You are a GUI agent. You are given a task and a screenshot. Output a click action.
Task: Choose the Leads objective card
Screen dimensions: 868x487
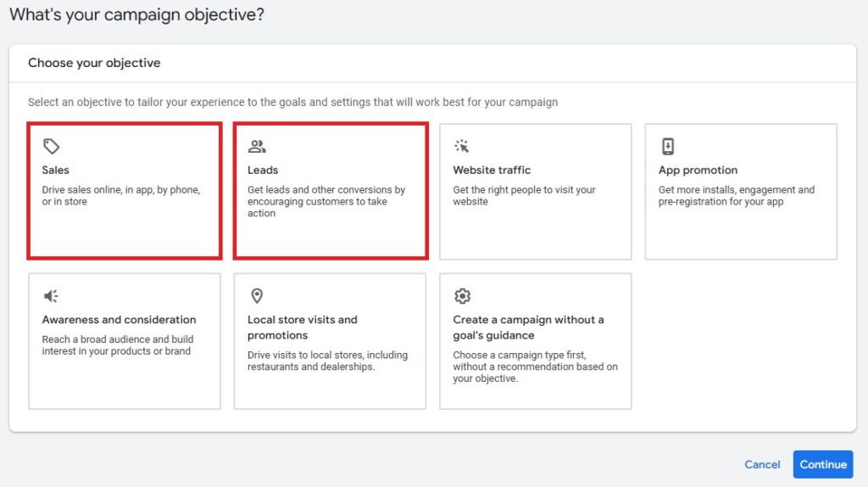pyautogui.click(x=331, y=191)
